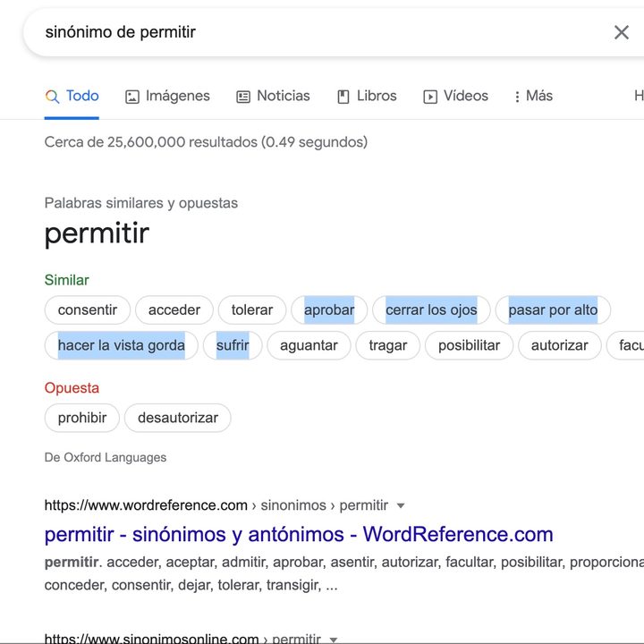This screenshot has height=644, width=644.
Task: Click inside the search query field
Action: 313,32
